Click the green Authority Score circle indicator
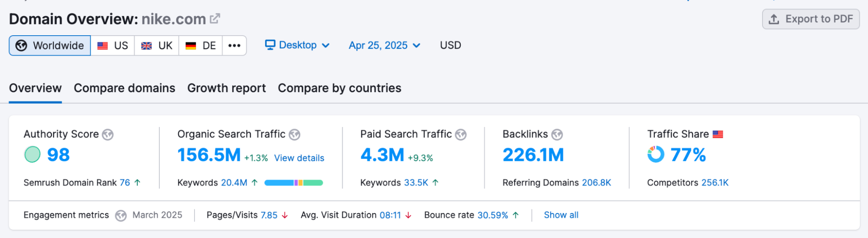This screenshot has width=868, height=238. coord(32,154)
